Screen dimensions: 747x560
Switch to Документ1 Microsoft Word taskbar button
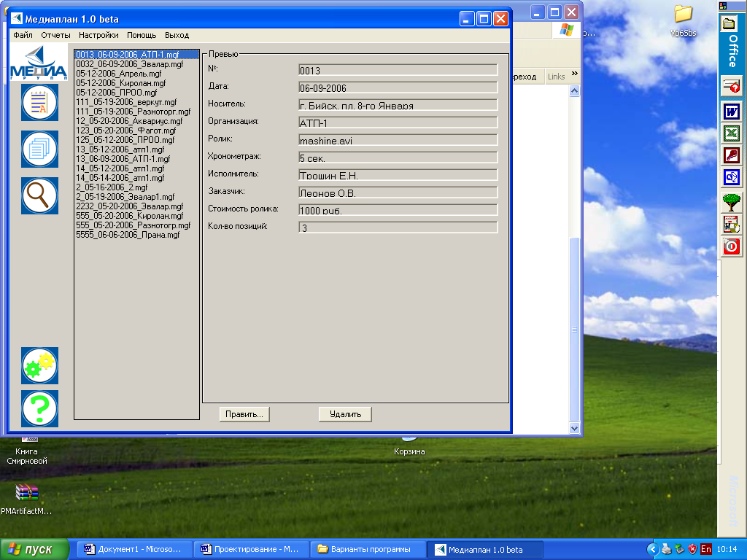[x=135, y=549]
